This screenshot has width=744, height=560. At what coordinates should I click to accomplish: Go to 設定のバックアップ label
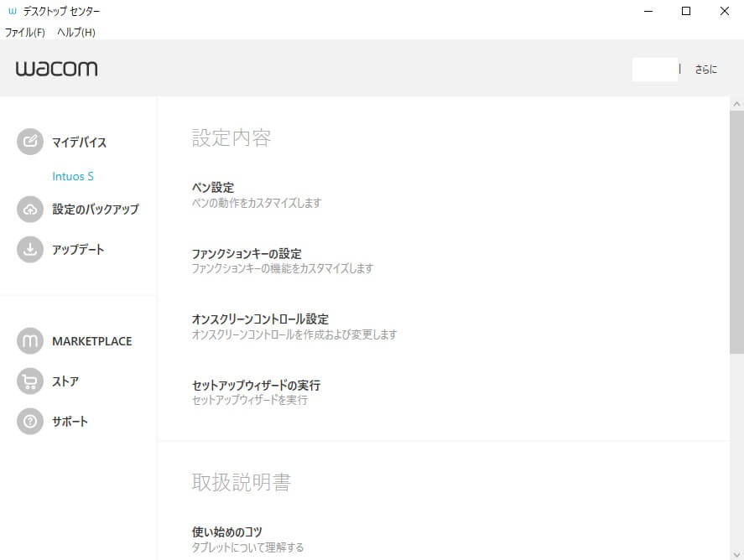pyautogui.click(x=96, y=209)
